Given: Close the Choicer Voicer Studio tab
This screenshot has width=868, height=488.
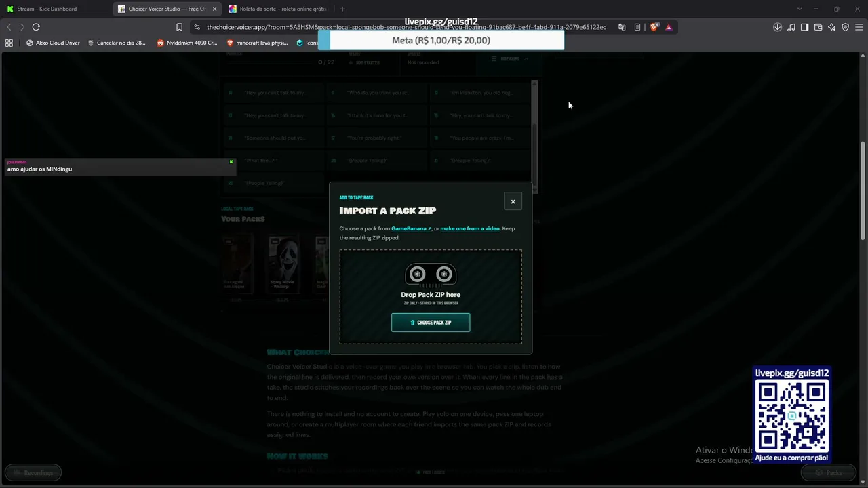Looking at the screenshot, I should coord(215,9).
